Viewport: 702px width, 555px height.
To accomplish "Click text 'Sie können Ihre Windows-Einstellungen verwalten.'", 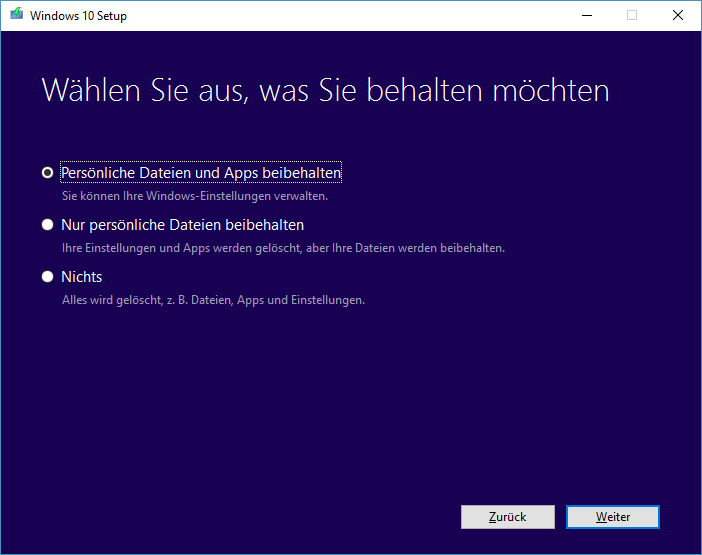I will pos(195,196).
